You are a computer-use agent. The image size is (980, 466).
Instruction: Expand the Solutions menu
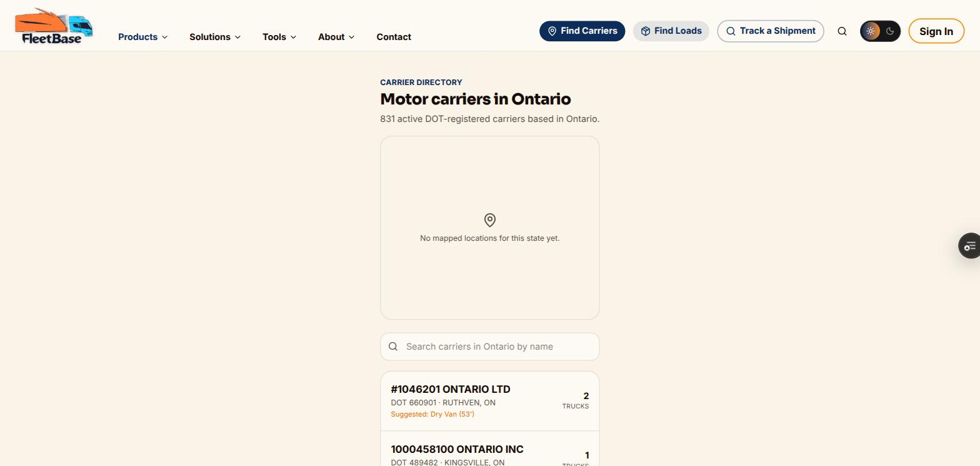click(x=215, y=37)
